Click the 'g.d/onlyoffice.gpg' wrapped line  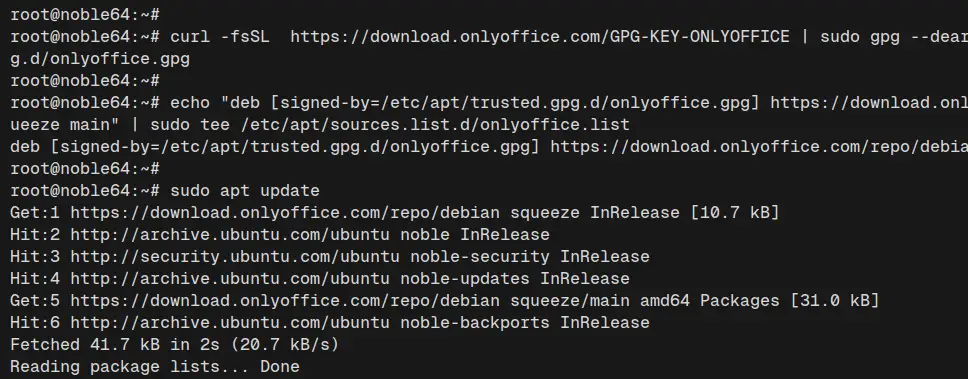(x=100, y=59)
